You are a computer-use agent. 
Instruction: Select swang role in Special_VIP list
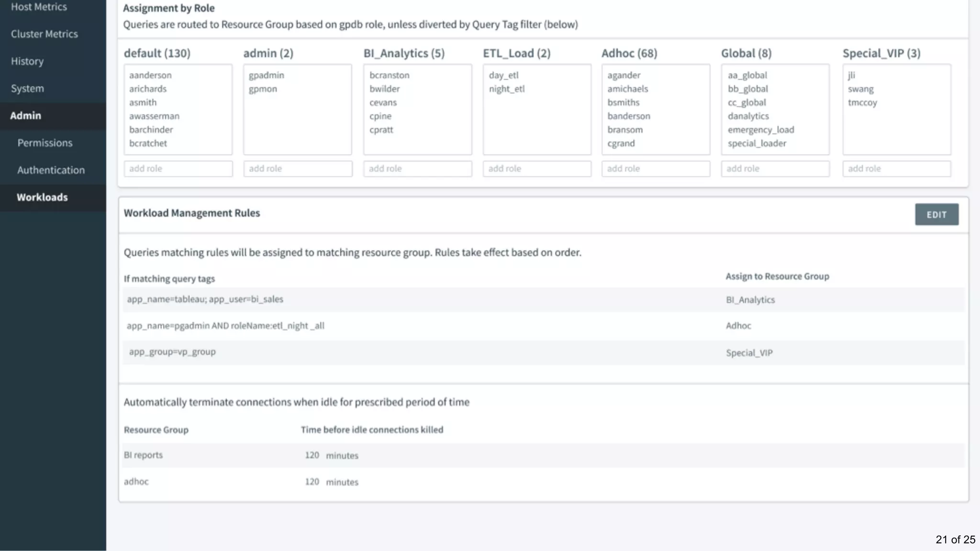coord(860,89)
